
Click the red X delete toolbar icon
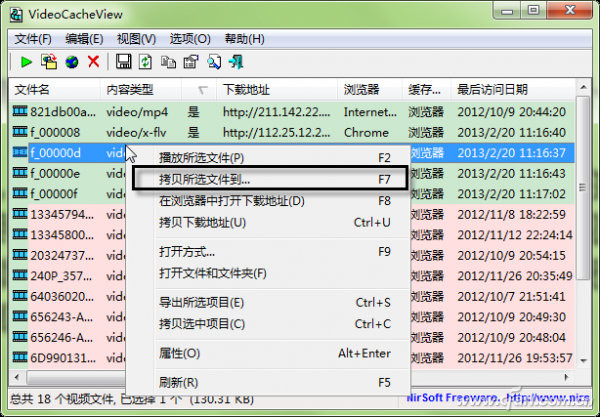(93, 61)
